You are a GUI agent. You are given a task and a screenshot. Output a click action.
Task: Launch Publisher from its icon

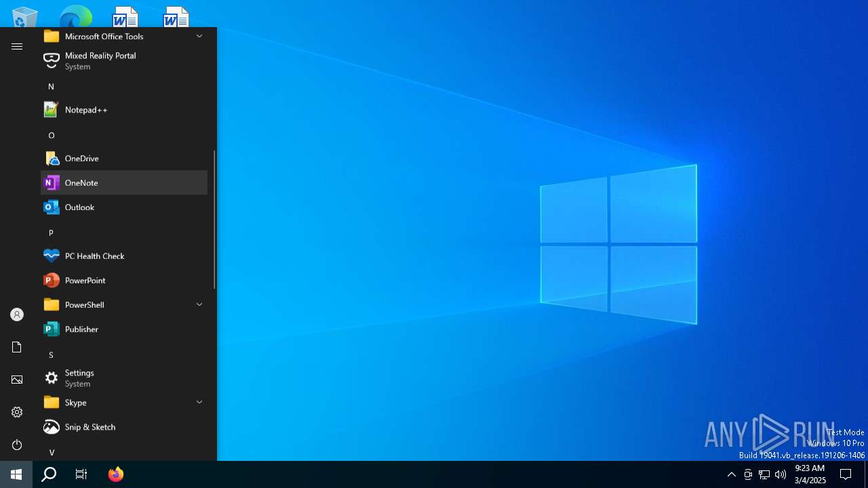[x=52, y=329]
